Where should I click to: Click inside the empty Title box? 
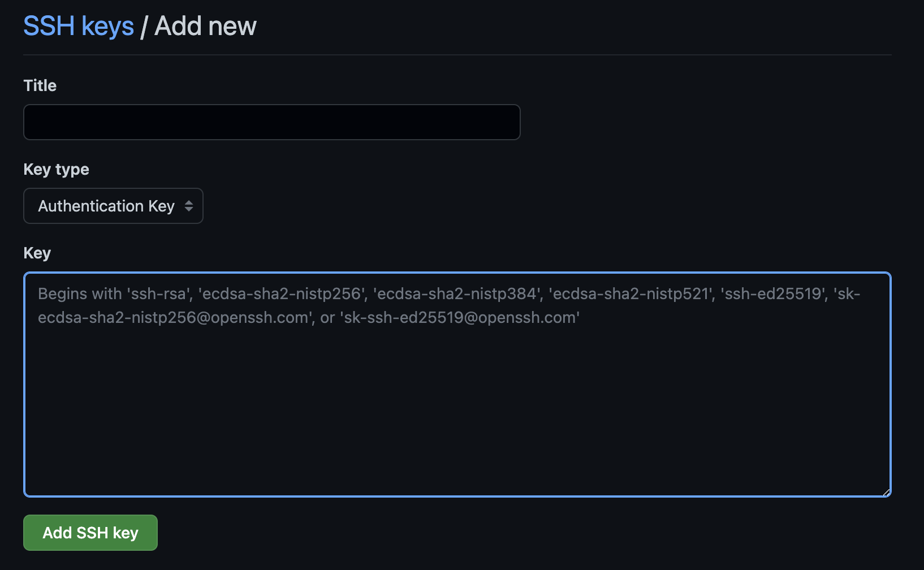pos(271,122)
